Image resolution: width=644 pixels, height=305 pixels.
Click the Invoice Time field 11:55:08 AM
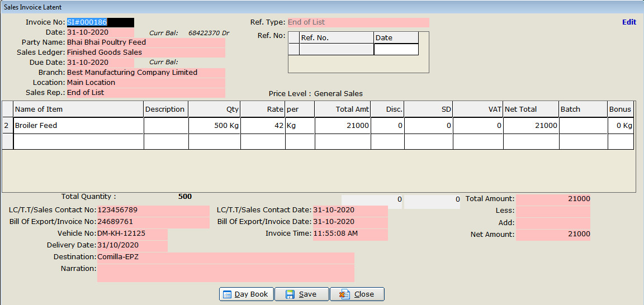pyautogui.click(x=350, y=233)
